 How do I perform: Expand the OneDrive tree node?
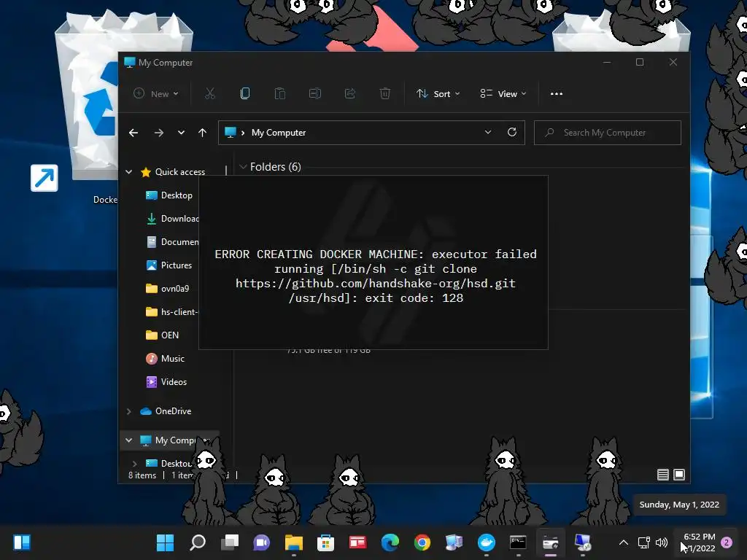128,411
